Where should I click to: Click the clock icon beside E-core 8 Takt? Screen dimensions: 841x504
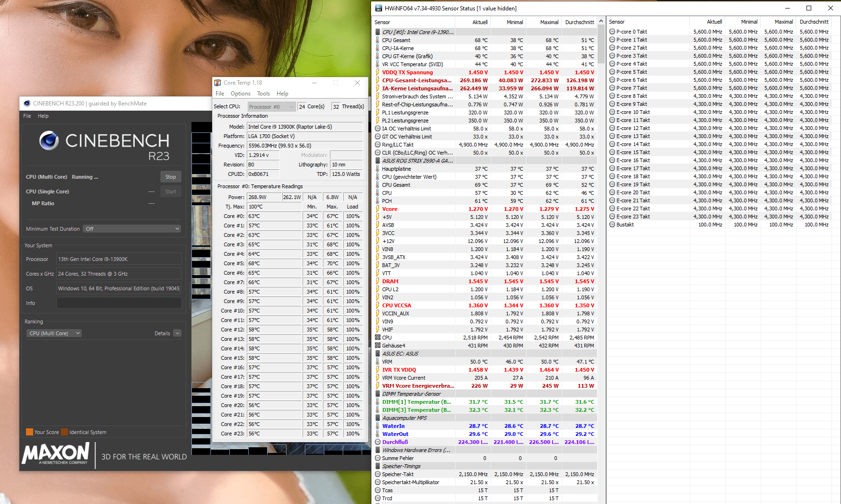pyautogui.click(x=612, y=96)
